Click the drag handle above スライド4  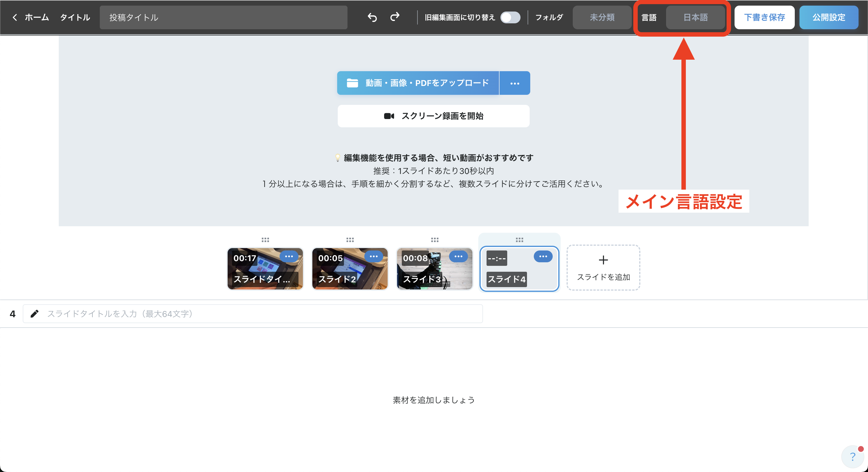click(x=519, y=240)
